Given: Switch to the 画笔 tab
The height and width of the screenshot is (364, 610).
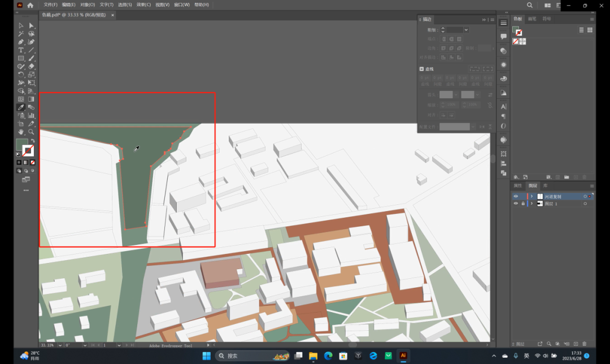Looking at the screenshot, I should 532,19.
